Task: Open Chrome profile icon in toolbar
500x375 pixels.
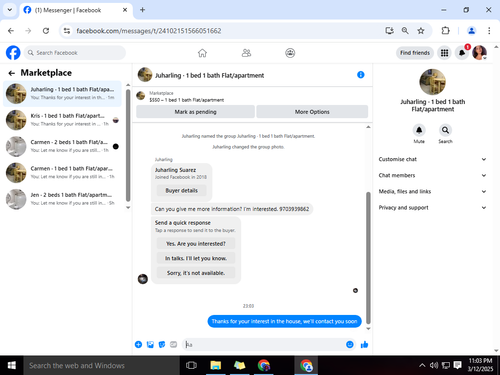Action: click(x=471, y=31)
